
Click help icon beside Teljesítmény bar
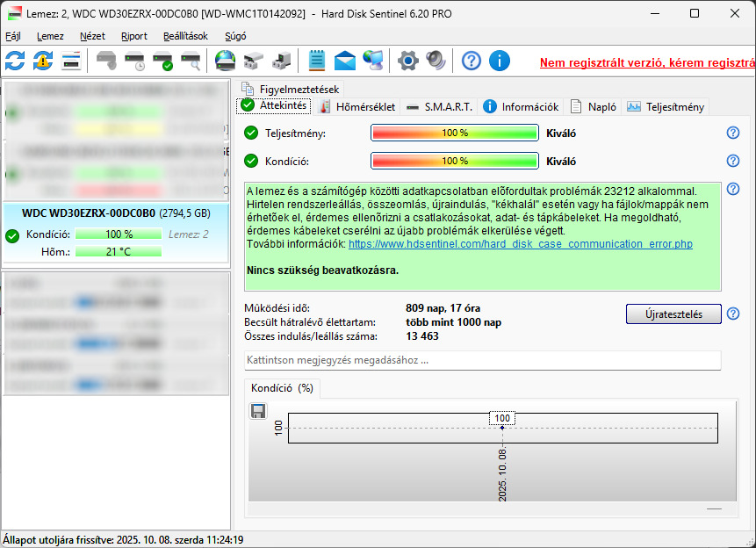[x=733, y=133]
